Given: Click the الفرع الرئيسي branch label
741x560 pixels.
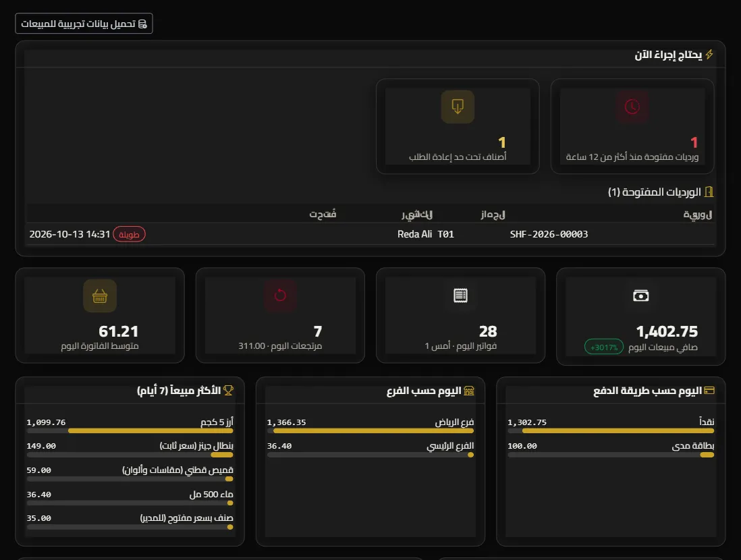Looking at the screenshot, I should [x=450, y=446].
